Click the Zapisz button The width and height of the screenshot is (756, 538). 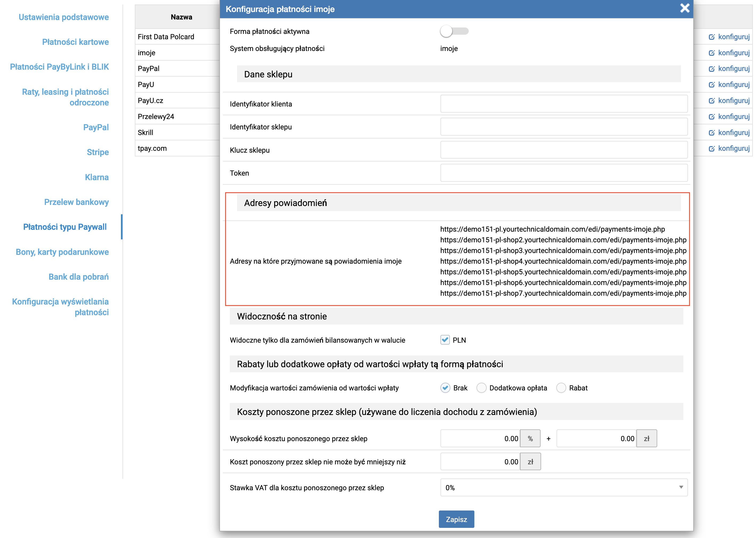456,519
